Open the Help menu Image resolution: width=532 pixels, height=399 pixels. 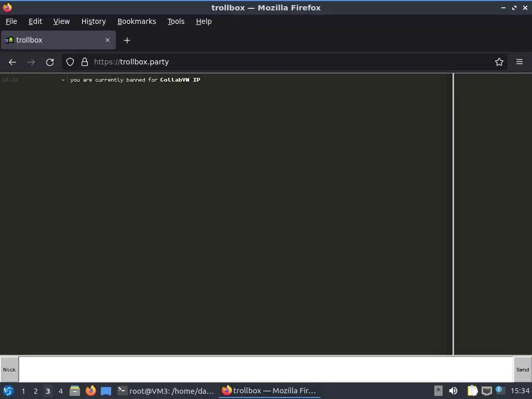point(204,21)
